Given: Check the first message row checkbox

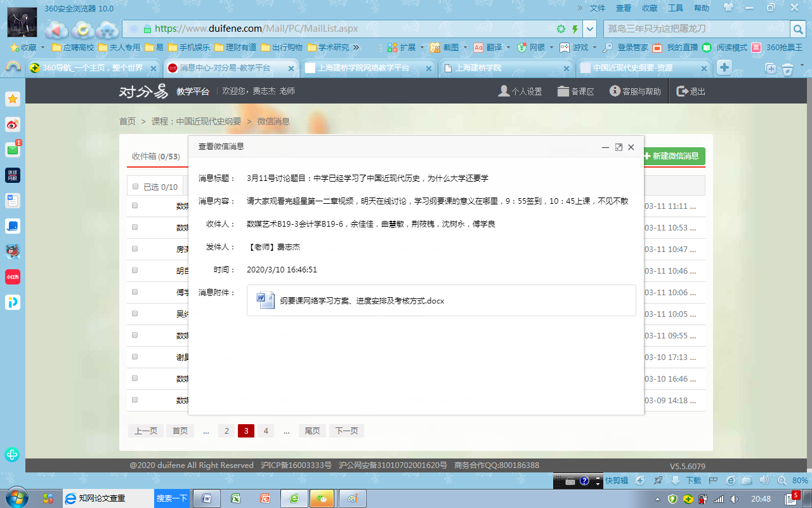Looking at the screenshot, I should point(135,206).
